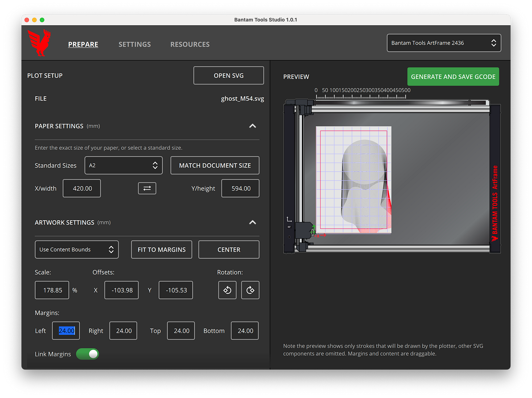Click the Y/height field showing 594.00
Viewport: 532px width, 398px height.
click(240, 188)
